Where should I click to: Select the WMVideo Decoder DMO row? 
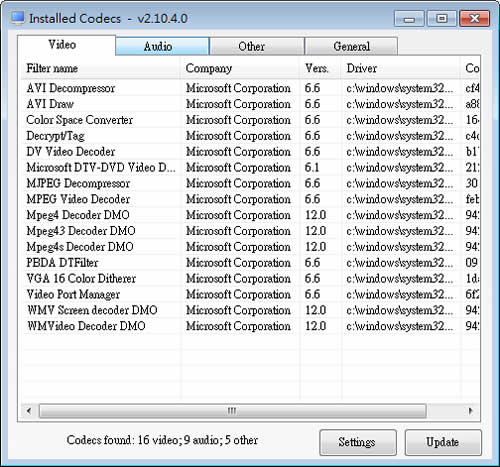(x=250, y=326)
